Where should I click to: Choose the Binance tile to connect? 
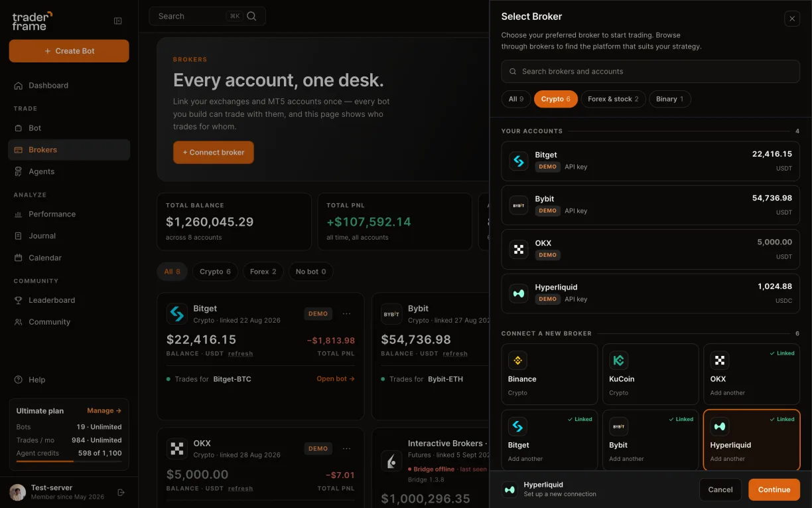549,374
